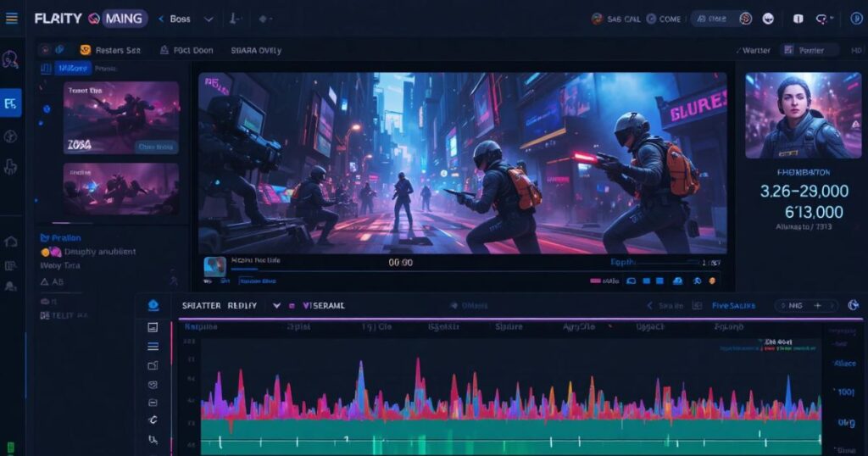Open the SBARA OVEly tab
Image resolution: width=868 pixels, height=456 pixels.
click(256, 50)
